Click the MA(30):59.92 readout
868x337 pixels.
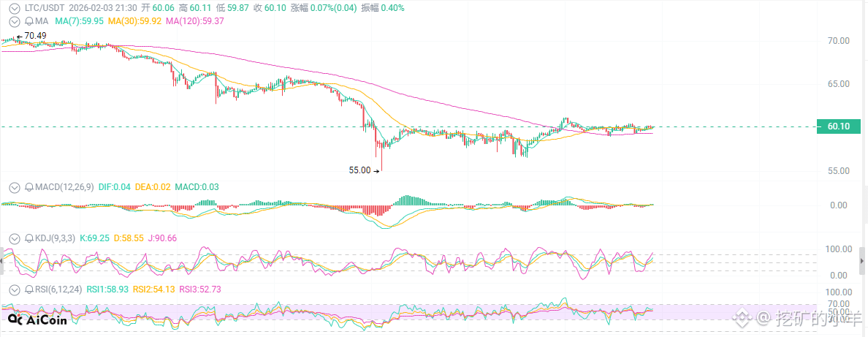tap(135, 22)
